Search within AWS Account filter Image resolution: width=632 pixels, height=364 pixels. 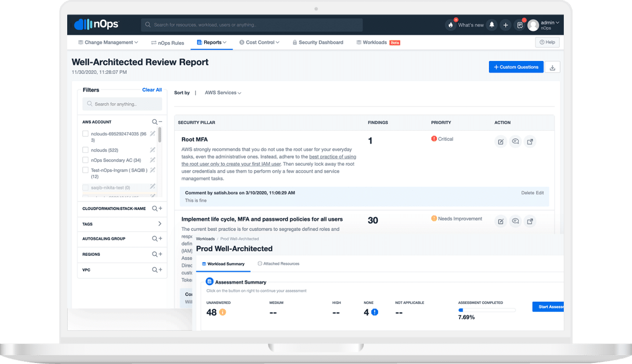pos(154,122)
